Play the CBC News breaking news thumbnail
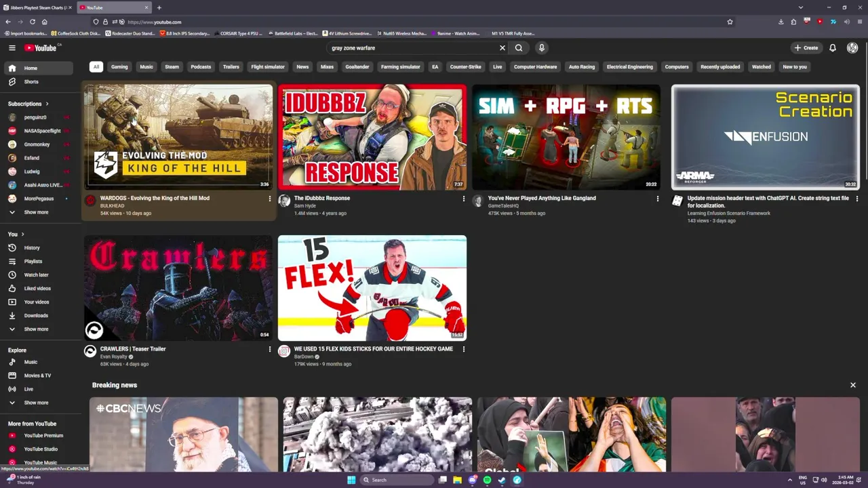 [x=184, y=434]
